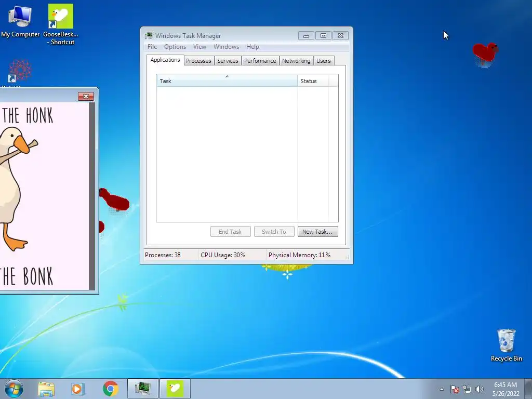Viewport: 532px width, 399px height.
Task: Open File Explorer from the taskbar
Action: pos(46,389)
